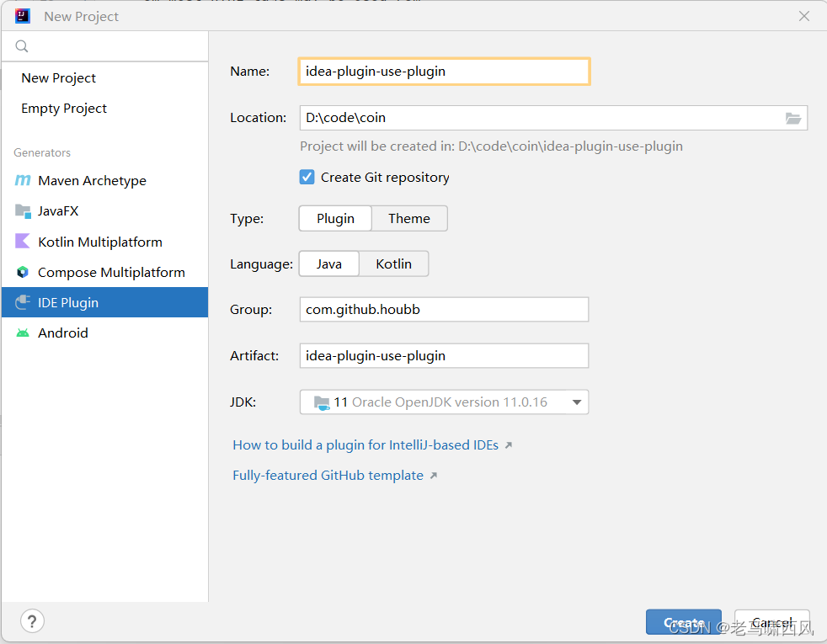Select Empty Project in the sidebar
This screenshot has height=644, width=827.
(x=64, y=108)
